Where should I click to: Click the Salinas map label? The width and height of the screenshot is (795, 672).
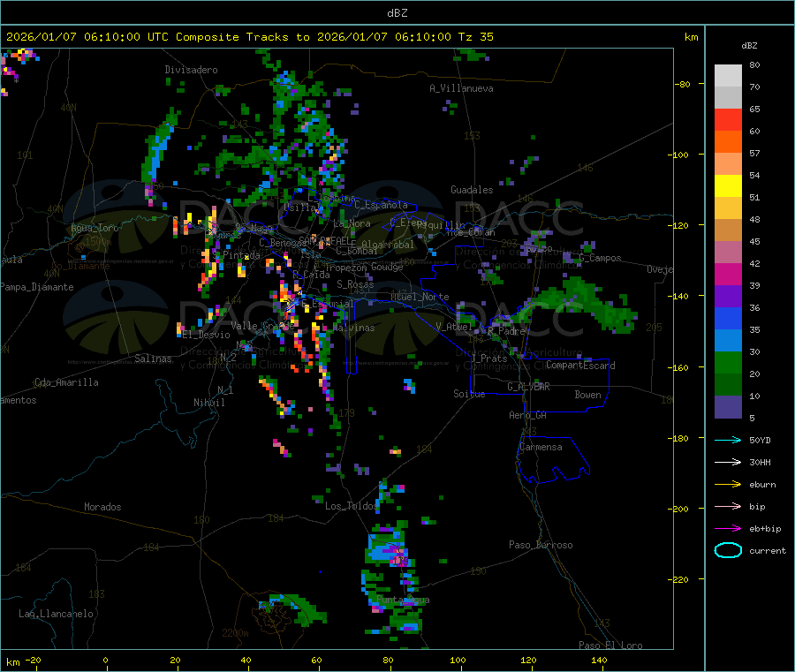(x=153, y=359)
